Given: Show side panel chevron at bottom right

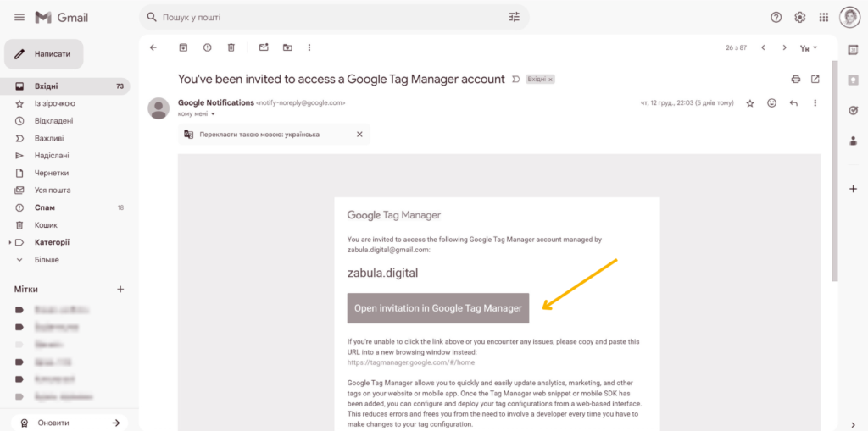Looking at the screenshot, I should click(x=854, y=425).
